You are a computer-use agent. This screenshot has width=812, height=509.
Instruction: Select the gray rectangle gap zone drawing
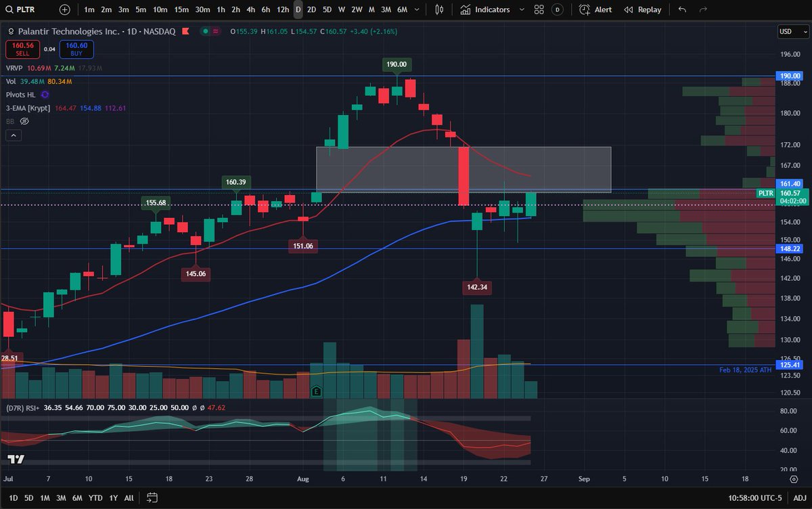click(464, 169)
